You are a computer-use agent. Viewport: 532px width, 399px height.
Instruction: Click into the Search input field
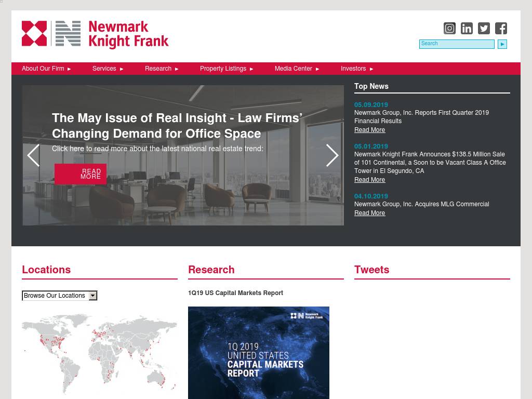pos(456,44)
